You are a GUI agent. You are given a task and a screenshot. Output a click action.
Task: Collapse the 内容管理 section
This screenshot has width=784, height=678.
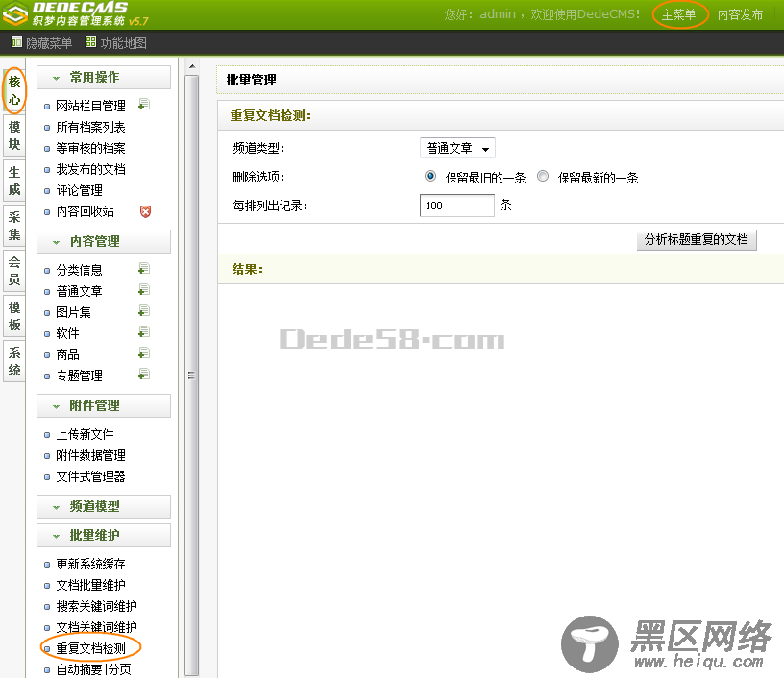[x=104, y=241]
